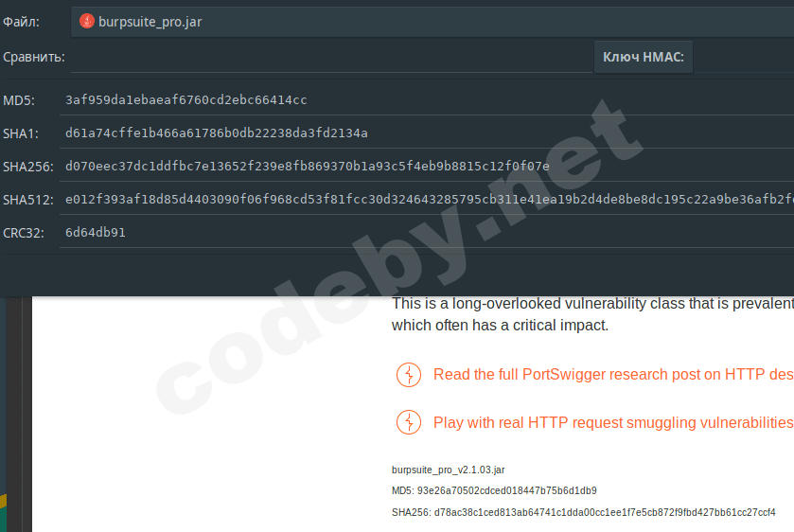
Task: Click the Сравнить comparison input field
Action: 331,57
